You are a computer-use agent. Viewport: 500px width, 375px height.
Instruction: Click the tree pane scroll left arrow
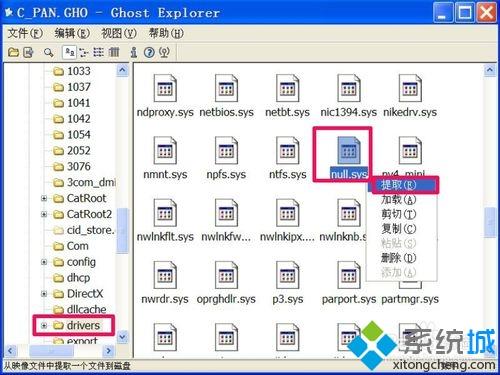pos(10,351)
